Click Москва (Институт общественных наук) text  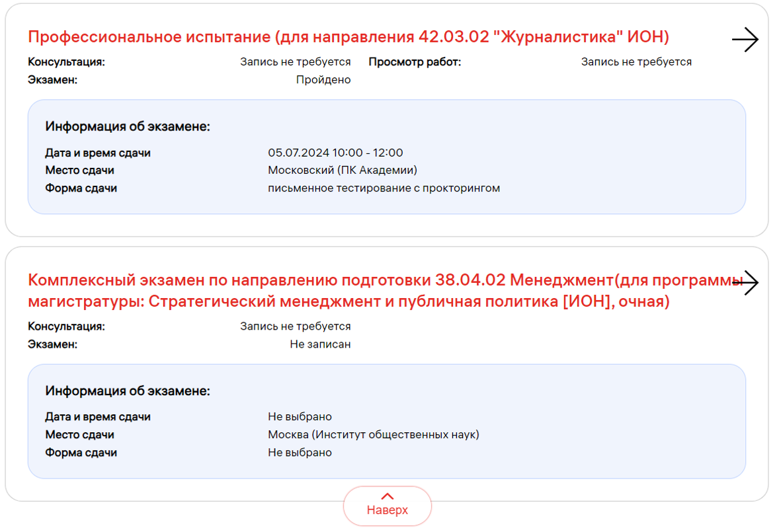tap(373, 435)
